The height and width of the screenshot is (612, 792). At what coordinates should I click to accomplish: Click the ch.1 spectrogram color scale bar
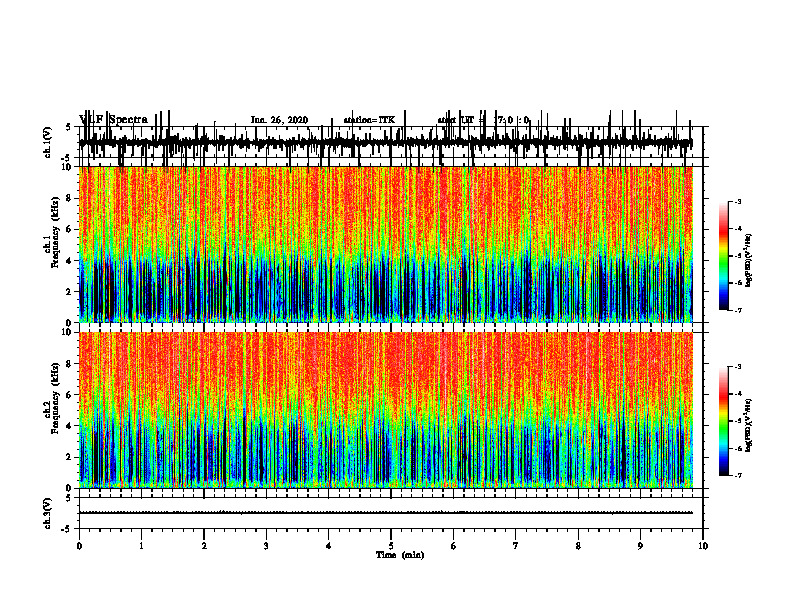pyautogui.click(x=723, y=256)
